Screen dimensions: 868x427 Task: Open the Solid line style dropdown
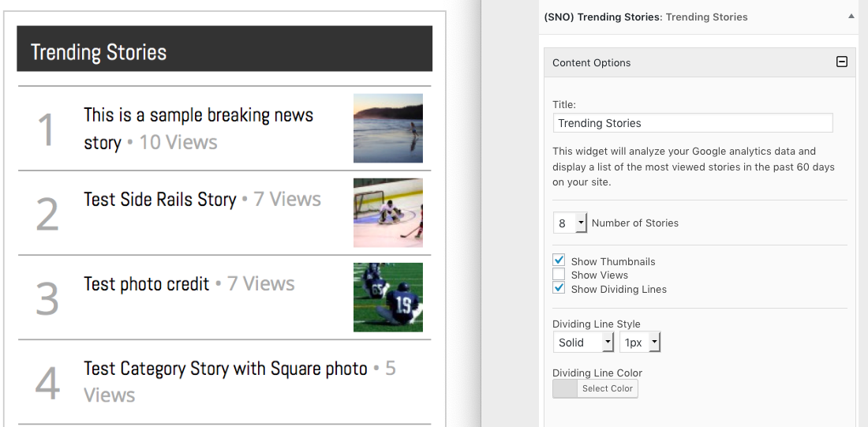click(583, 343)
